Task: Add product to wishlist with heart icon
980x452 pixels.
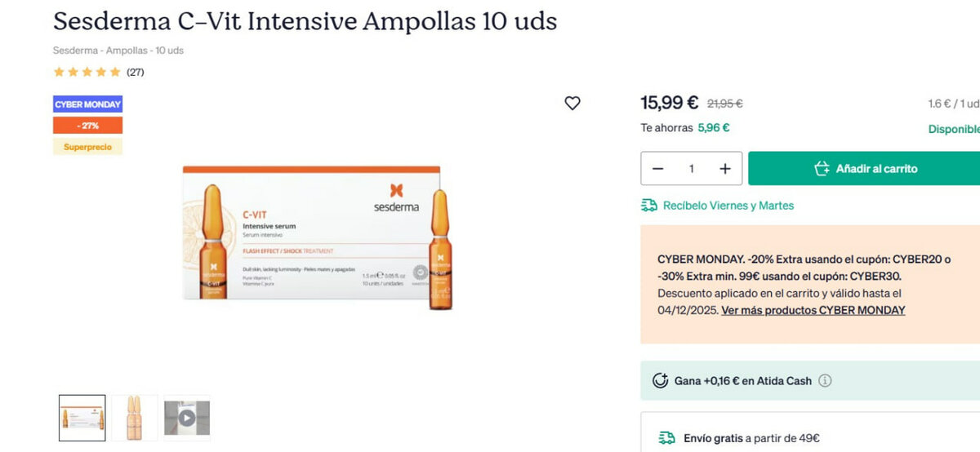Action: [572, 103]
